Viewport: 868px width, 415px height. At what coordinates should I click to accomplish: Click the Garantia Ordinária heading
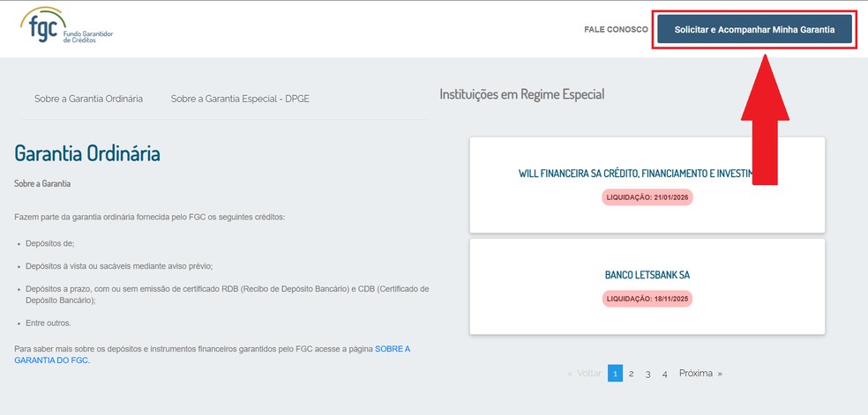click(x=87, y=153)
